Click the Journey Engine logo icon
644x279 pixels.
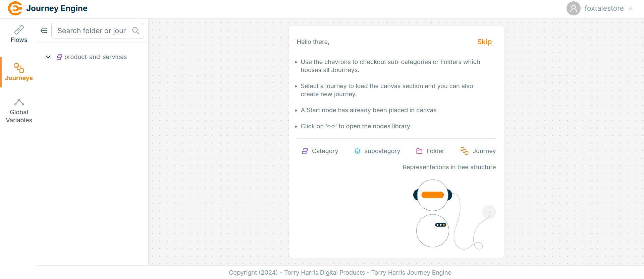pyautogui.click(x=15, y=8)
